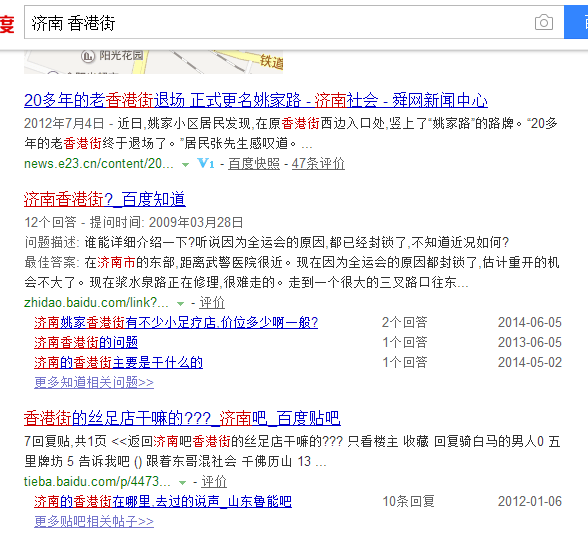Click the text 2个回答

point(405,322)
